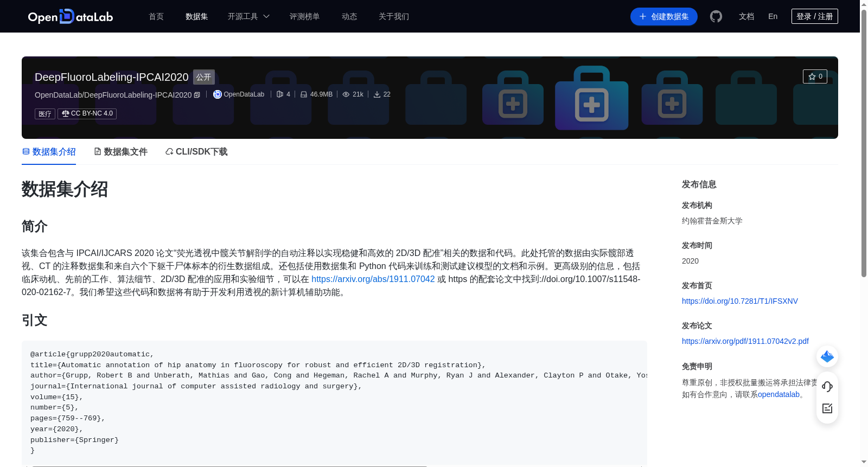
Task: Click the dataset title DeepFluoroLabeling-IPCAI2020
Action: pyautogui.click(x=112, y=77)
